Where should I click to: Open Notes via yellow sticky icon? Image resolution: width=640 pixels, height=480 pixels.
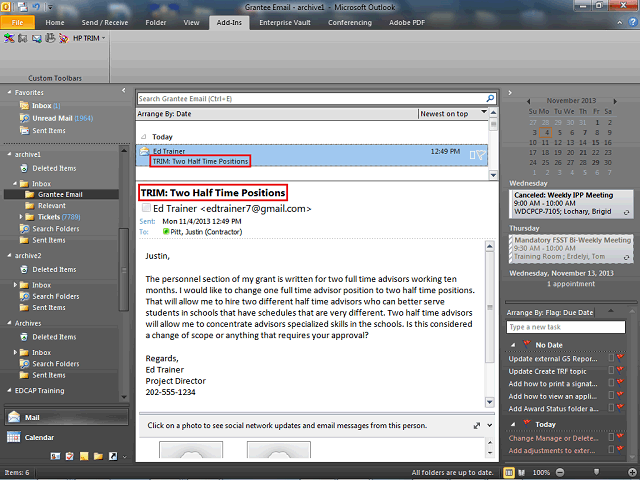[84, 456]
